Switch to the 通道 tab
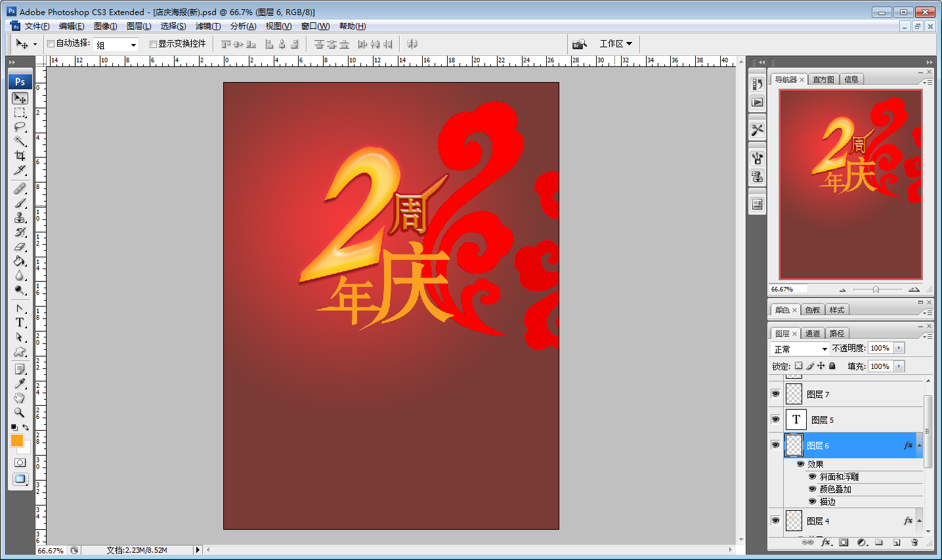Screen dimensions: 942x560 click(813, 334)
